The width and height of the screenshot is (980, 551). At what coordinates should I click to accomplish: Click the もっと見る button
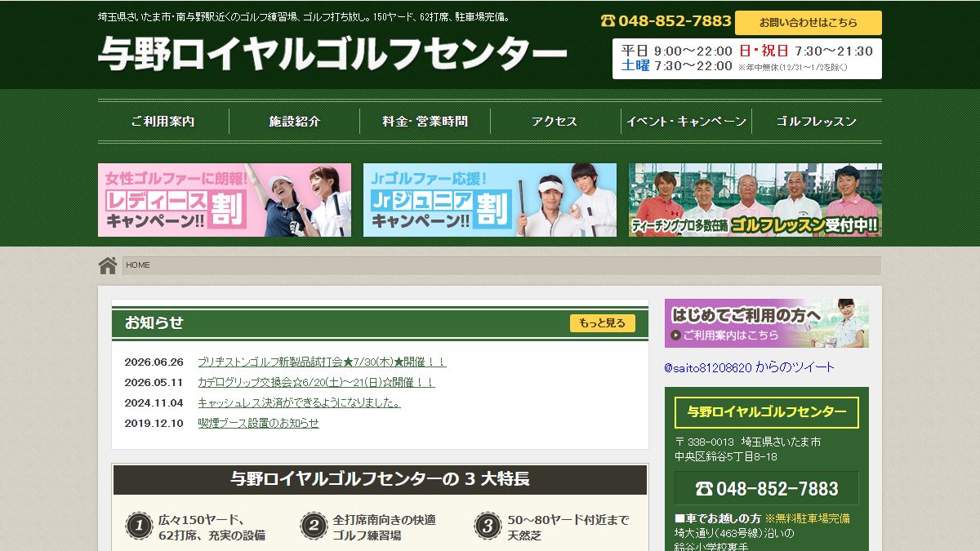coord(603,323)
